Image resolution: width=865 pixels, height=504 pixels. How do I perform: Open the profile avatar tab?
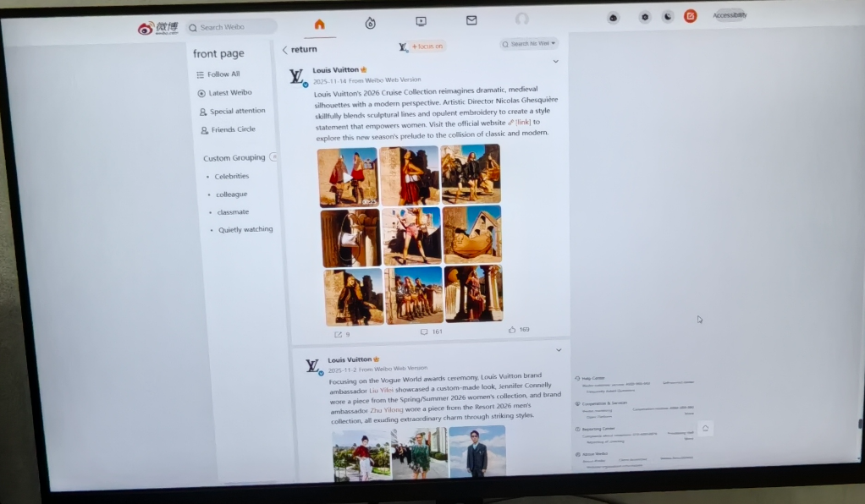[522, 19]
